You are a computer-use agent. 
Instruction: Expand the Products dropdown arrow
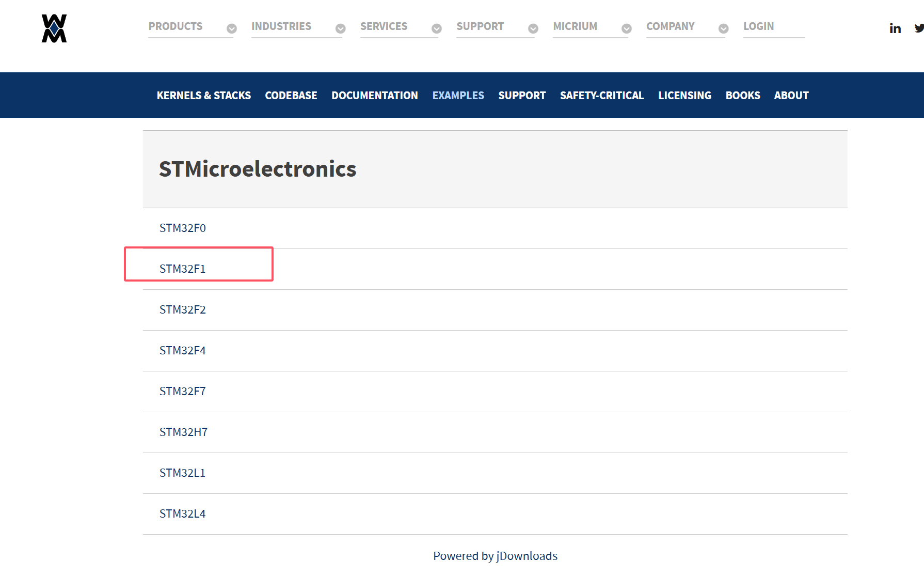232,28
